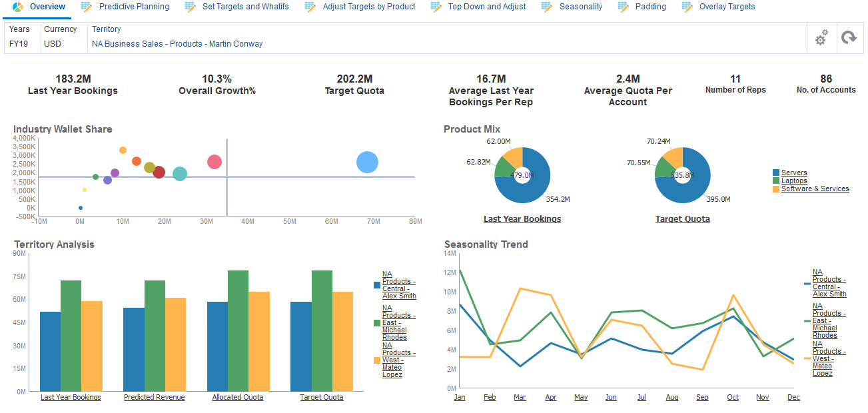Select the Overlay Targets pencil icon
This screenshot has height=413, width=868.
(686, 7)
